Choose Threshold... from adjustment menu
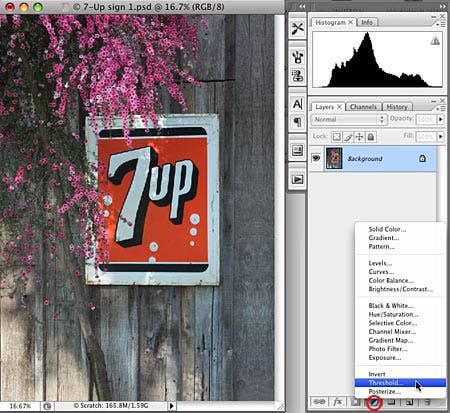 point(400,383)
